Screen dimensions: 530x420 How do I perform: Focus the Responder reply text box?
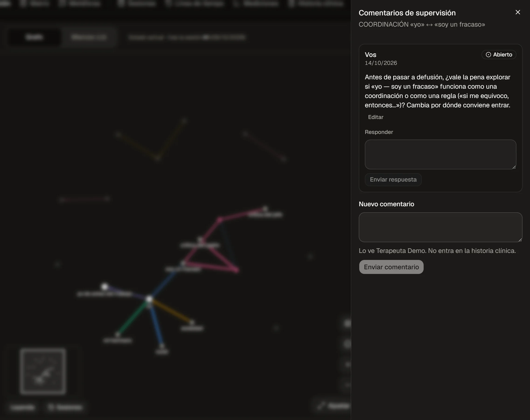click(440, 154)
